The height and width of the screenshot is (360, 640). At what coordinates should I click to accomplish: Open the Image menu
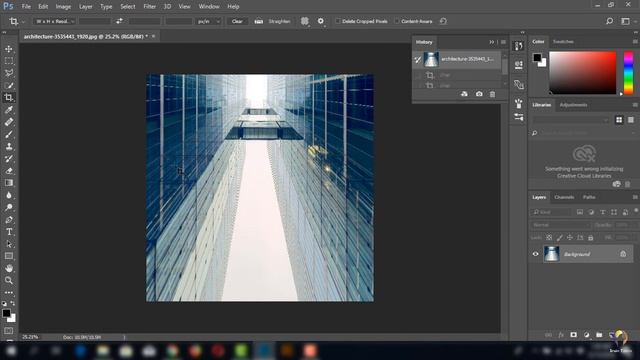pos(63,7)
